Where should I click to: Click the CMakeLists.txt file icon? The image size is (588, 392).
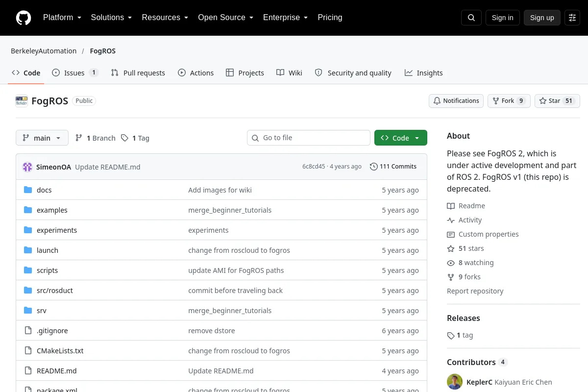28,351
